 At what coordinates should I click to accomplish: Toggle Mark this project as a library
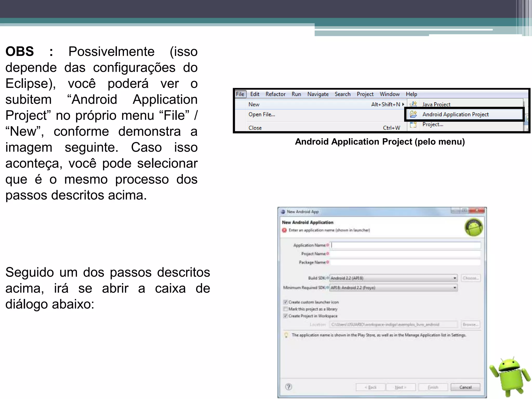coord(285,309)
